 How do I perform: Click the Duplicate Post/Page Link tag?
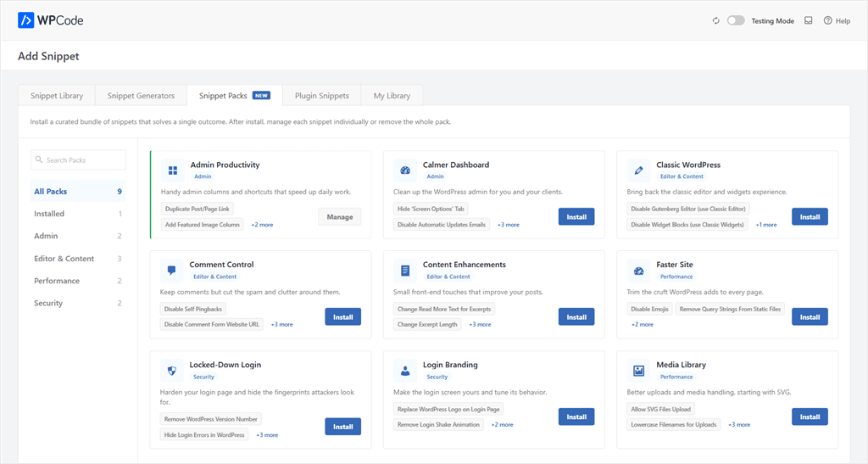tap(197, 209)
